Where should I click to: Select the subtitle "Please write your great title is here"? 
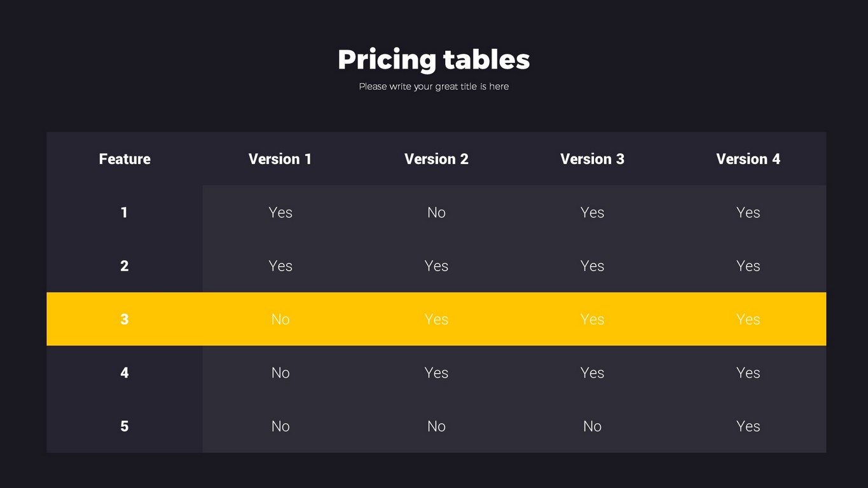tap(434, 86)
